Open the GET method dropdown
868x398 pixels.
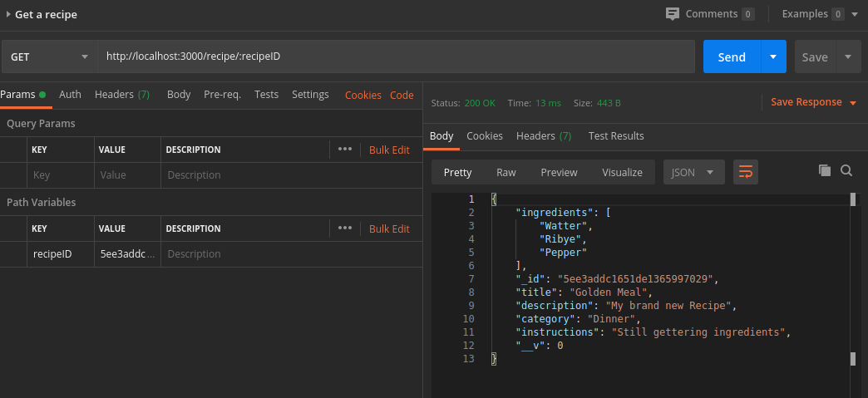coord(50,57)
